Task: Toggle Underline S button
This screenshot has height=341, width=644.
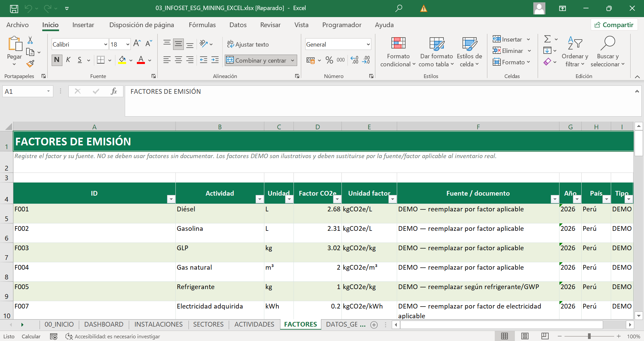Action: [80, 60]
